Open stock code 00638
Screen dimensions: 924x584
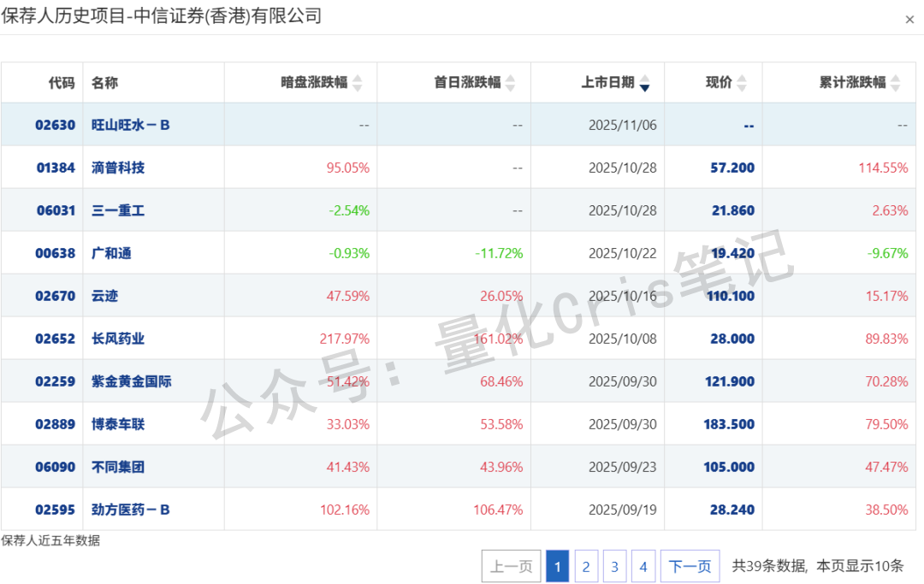point(56,253)
